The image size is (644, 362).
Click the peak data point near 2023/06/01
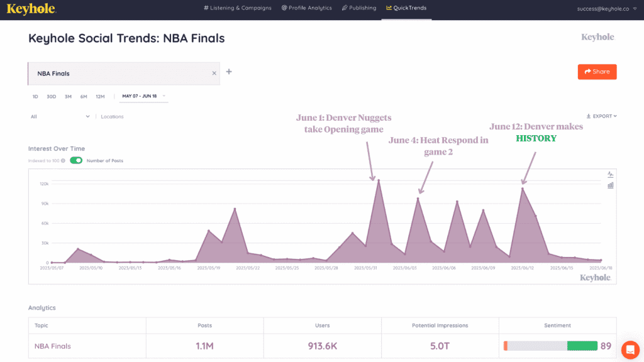(379, 180)
